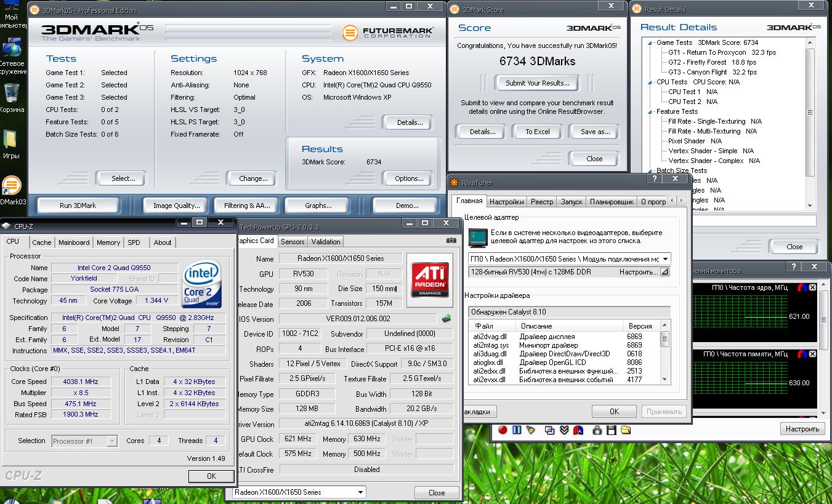Click the Версия column header in driver list
Viewport: 832px width, 504px height.
(640, 326)
